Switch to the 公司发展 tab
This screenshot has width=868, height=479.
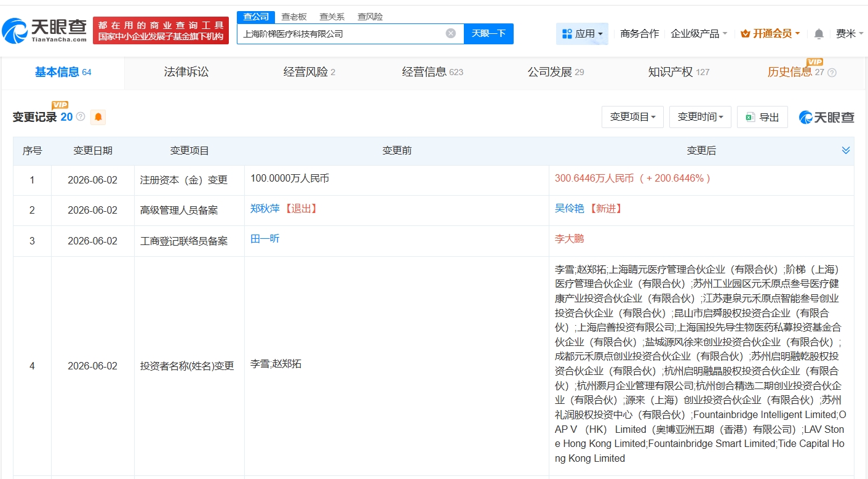tap(555, 72)
